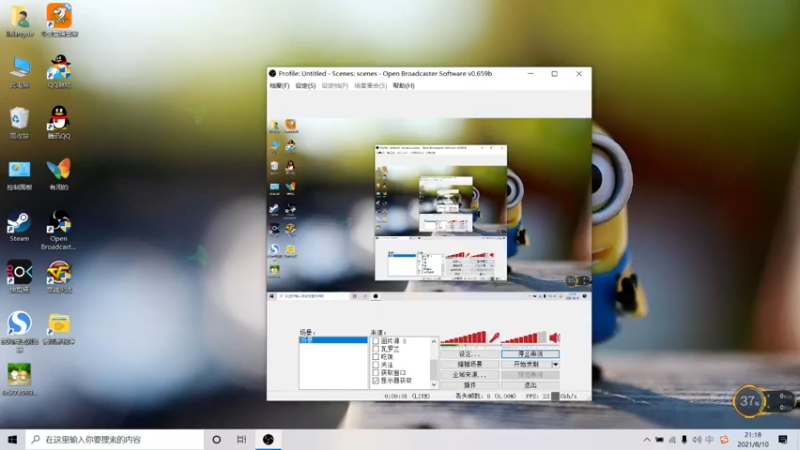Open the 设定(S) menu in OBS
The height and width of the screenshot is (450, 800).
[x=305, y=86]
